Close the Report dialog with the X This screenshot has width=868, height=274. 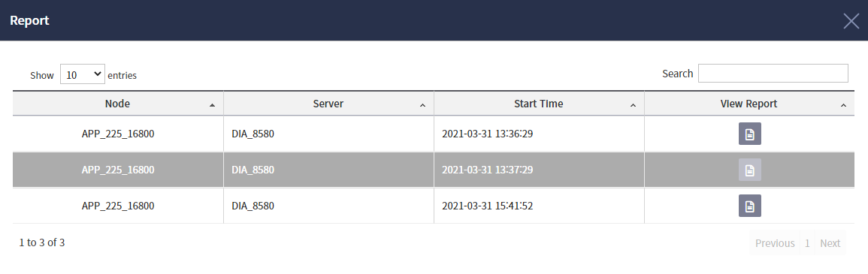(x=851, y=21)
